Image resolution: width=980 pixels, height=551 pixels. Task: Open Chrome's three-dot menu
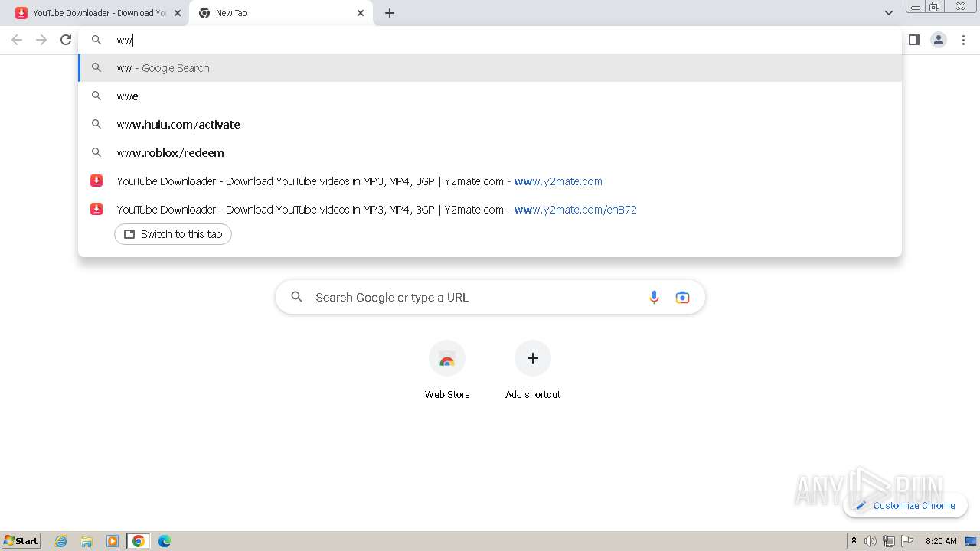click(963, 40)
